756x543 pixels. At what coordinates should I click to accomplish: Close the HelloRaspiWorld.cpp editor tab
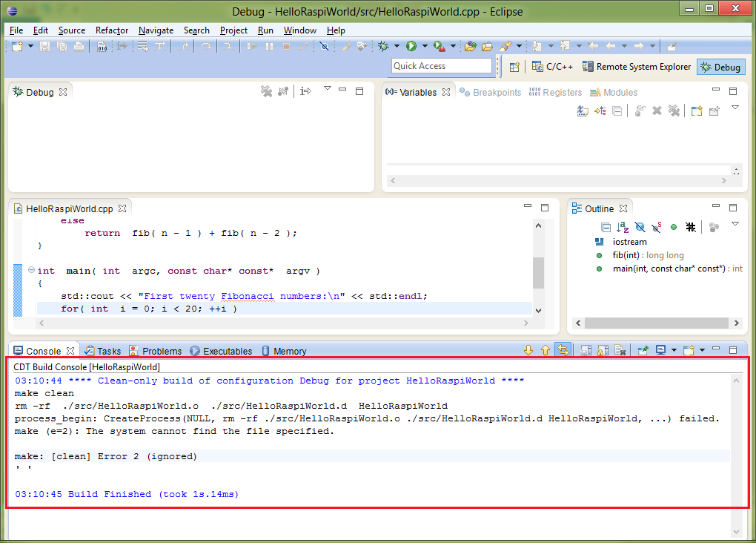pos(122,208)
